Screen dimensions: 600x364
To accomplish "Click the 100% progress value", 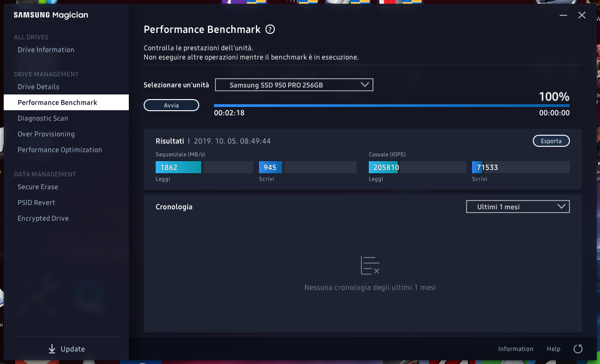I will coord(554,97).
